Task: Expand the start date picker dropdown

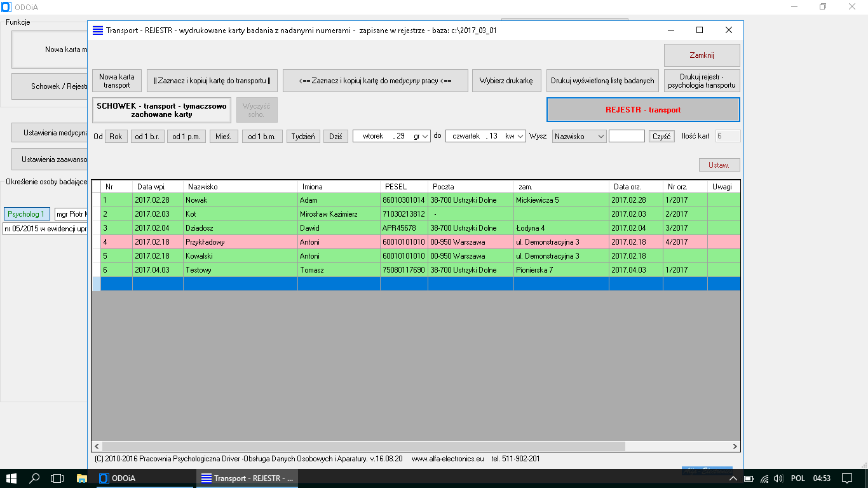Action: point(425,136)
